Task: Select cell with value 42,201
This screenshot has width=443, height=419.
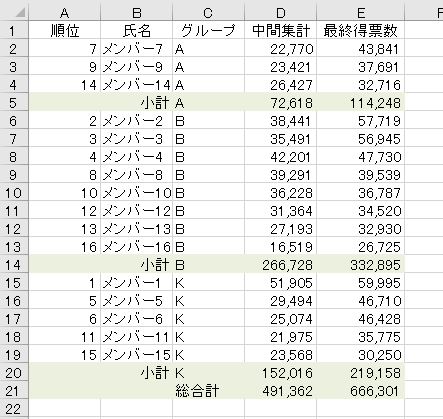Action: pyautogui.click(x=280, y=157)
